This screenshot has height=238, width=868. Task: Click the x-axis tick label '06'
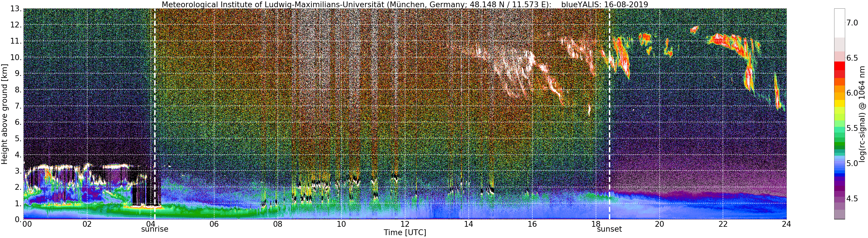tap(214, 224)
